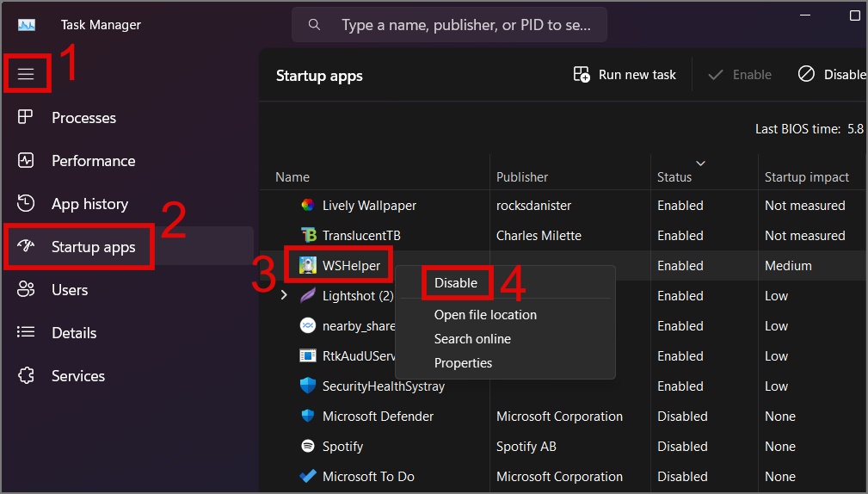Click the Last BIOS time label
This screenshot has width=868, height=494.
pyautogui.click(x=798, y=129)
